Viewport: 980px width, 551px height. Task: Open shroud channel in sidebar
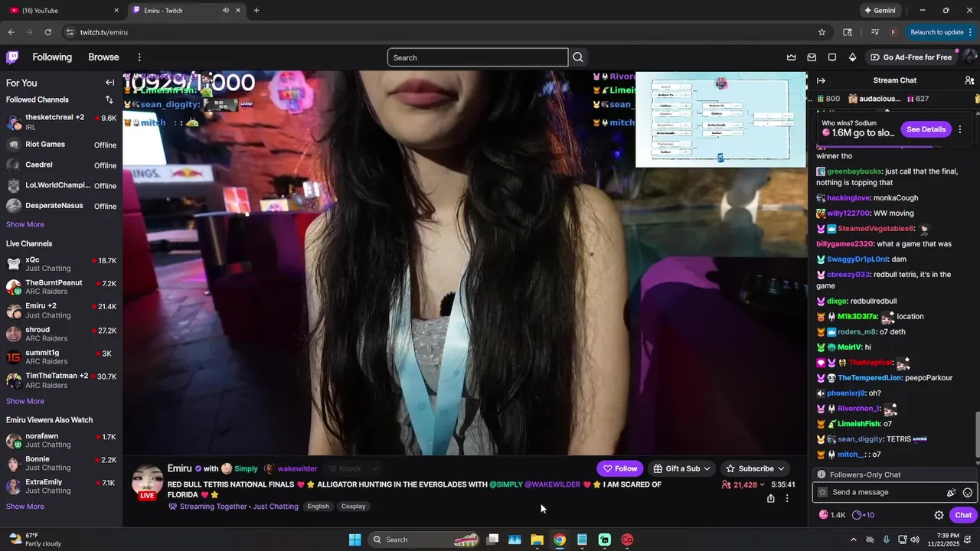click(61, 334)
